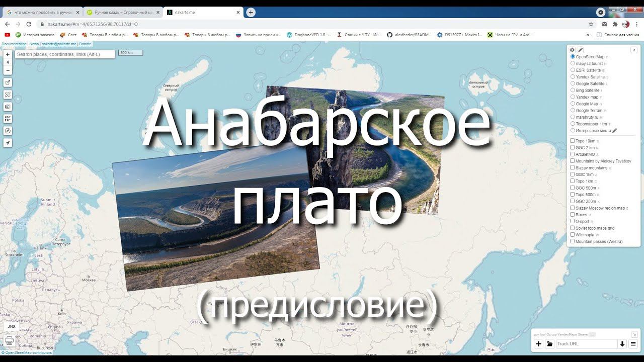Viewport: 644px width, 362px height.
Task: Open the browser extensions puzzle icon
Action: 615,24
